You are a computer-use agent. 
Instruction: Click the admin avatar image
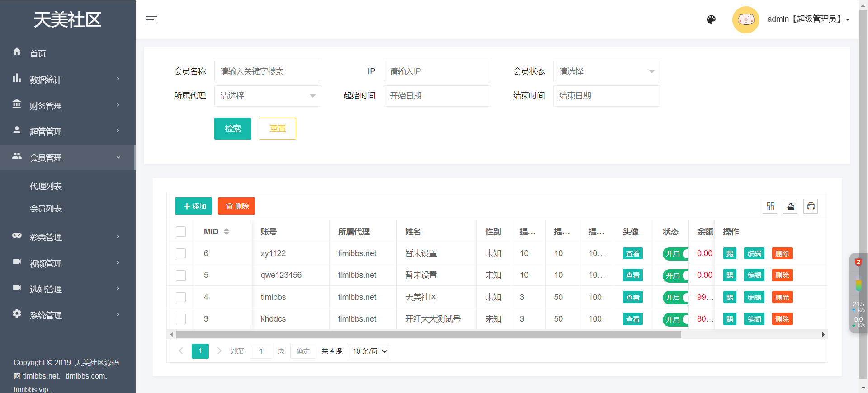point(745,19)
